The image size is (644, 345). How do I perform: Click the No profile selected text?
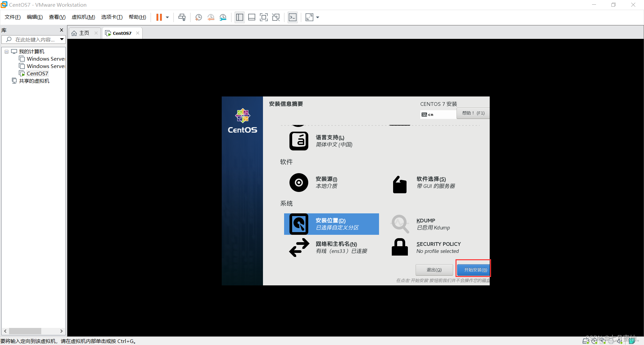[x=438, y=251]
